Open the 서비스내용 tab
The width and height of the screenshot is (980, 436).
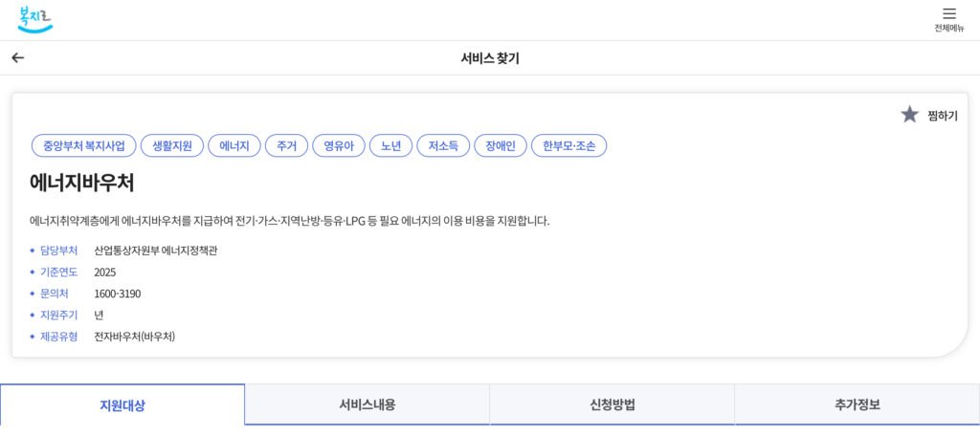[x=367, y=404]
